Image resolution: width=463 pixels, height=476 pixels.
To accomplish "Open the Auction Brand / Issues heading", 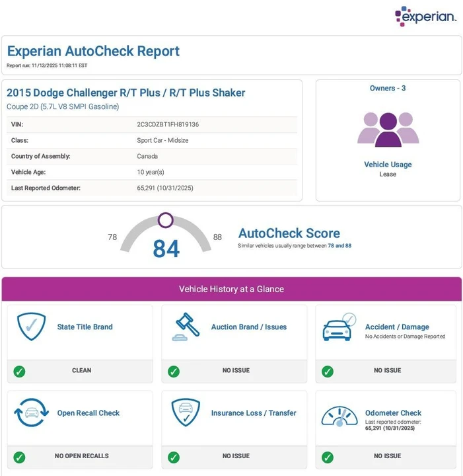I will (x=249, y=327).
